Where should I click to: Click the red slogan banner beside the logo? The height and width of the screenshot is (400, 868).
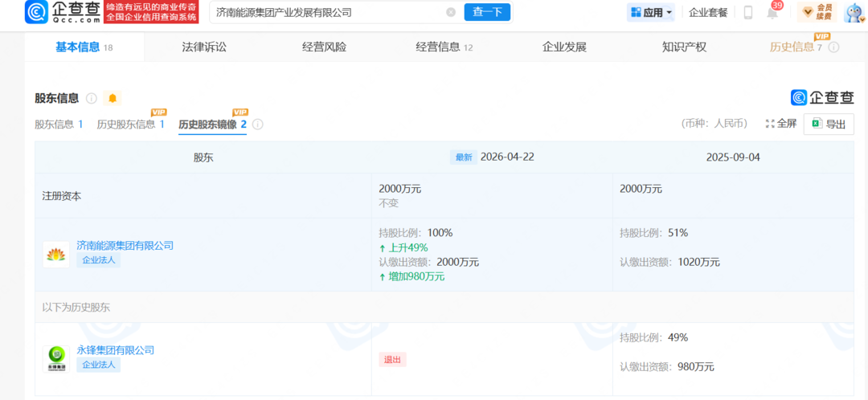click(152, 12)
